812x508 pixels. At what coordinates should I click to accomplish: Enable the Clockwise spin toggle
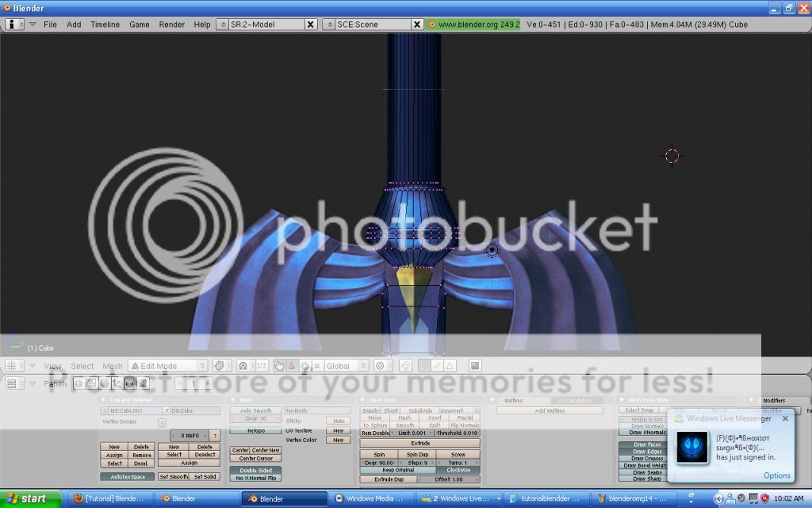tap(458, 470)
